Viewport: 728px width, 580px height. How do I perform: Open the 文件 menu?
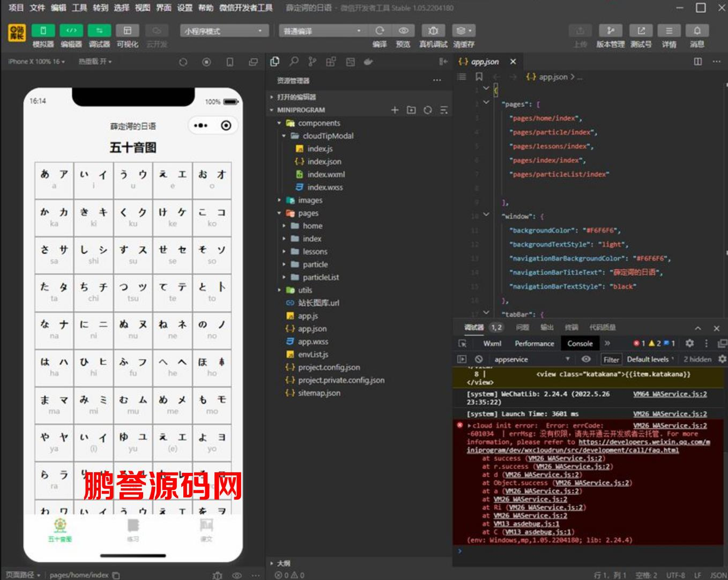(38, 8)
